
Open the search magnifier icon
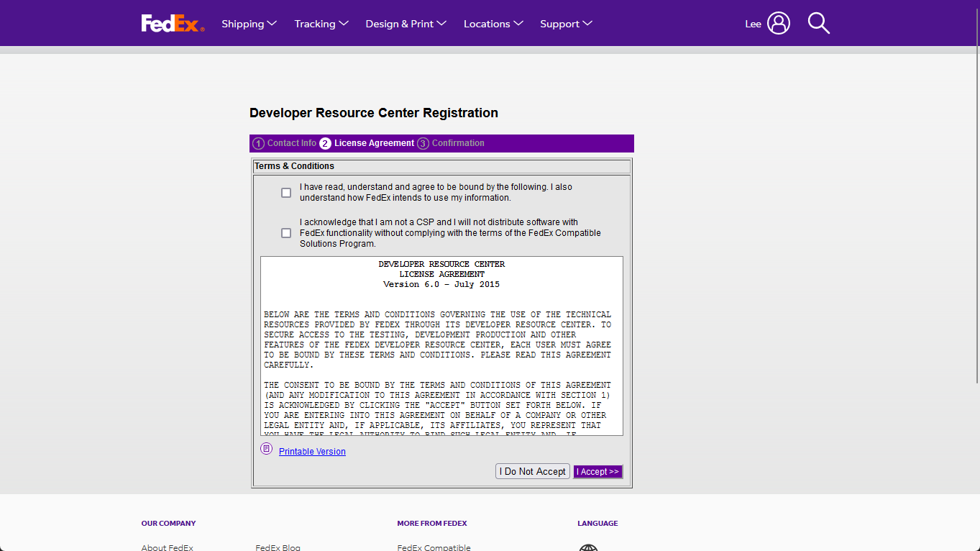pyautogui.click(x=818, y=22)
